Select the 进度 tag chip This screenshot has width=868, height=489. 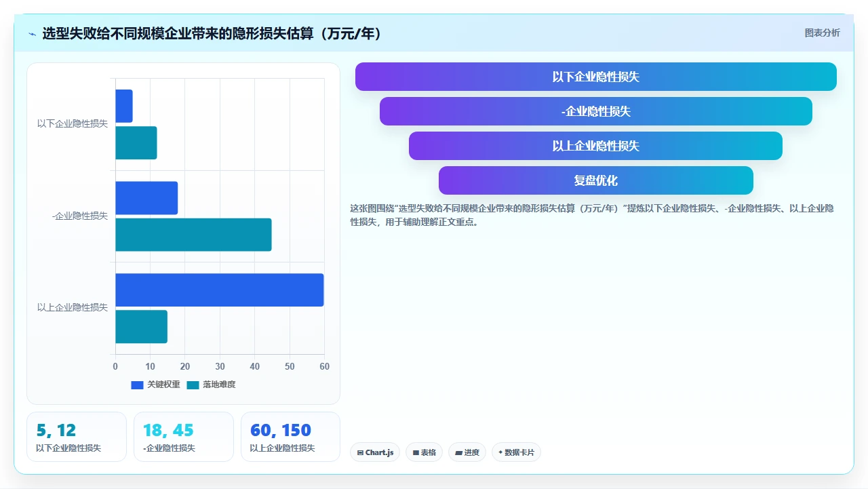467,452
